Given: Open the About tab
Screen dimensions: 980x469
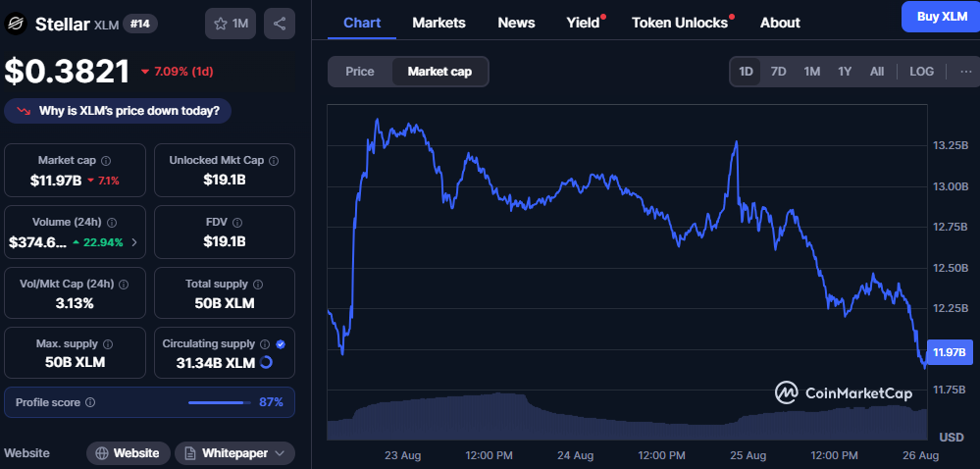Looking at the screenshot, I should pyautogui.click(x=780, y=23).
